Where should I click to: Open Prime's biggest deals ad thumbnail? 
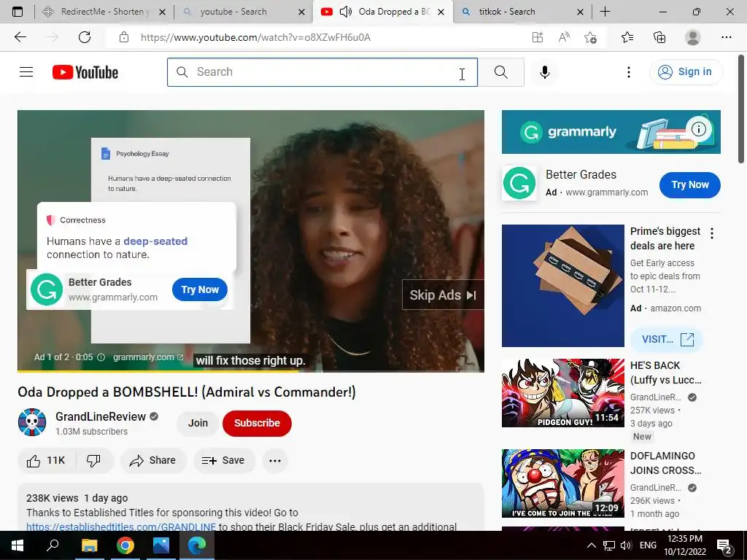[562, 286]
